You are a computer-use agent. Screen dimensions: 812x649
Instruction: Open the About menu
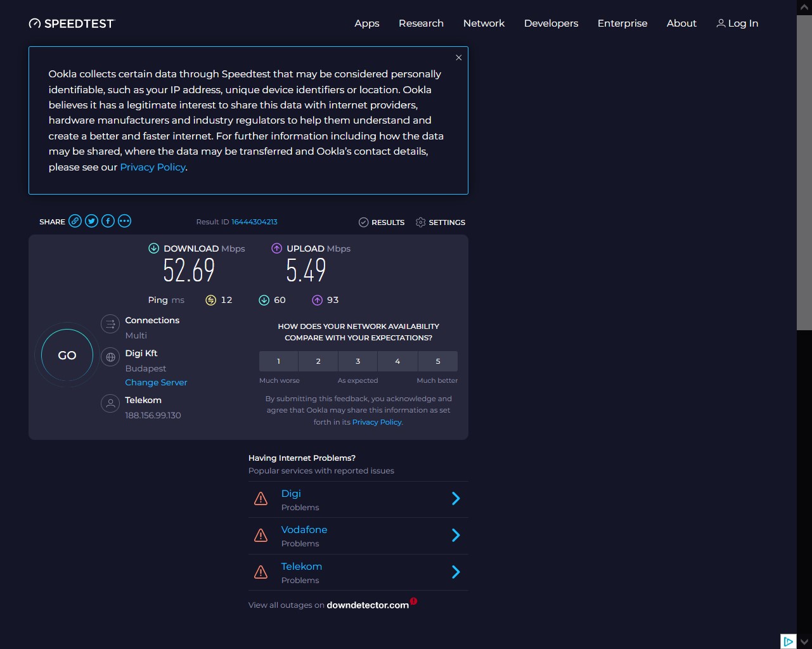[681, 23]
